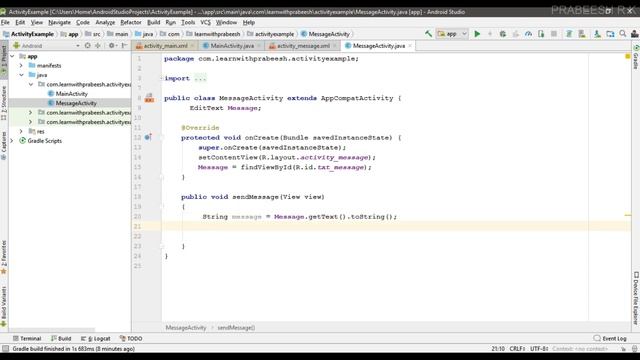This screenshot has width=640, height=360.
Task: Open the Build tool window
Action: (x=61, y=338)
